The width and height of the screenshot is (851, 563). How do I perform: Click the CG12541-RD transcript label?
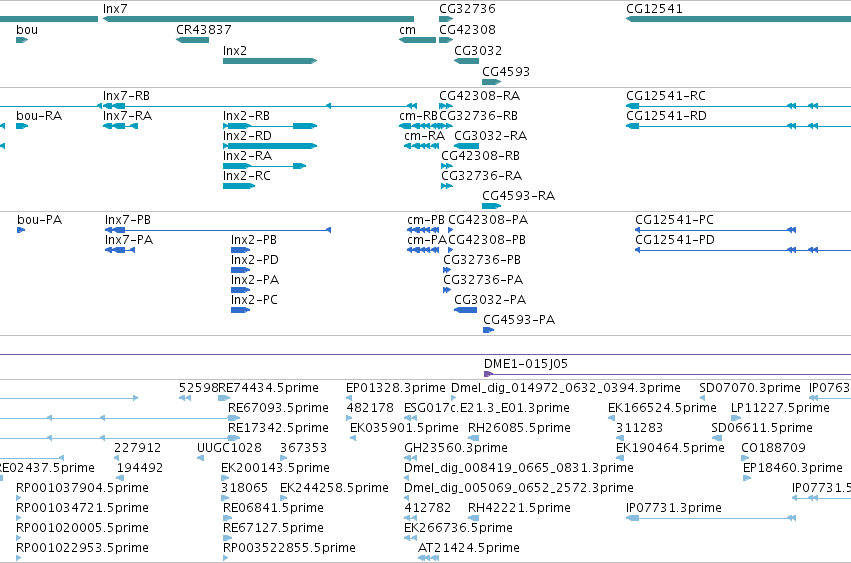click(666, 116)
